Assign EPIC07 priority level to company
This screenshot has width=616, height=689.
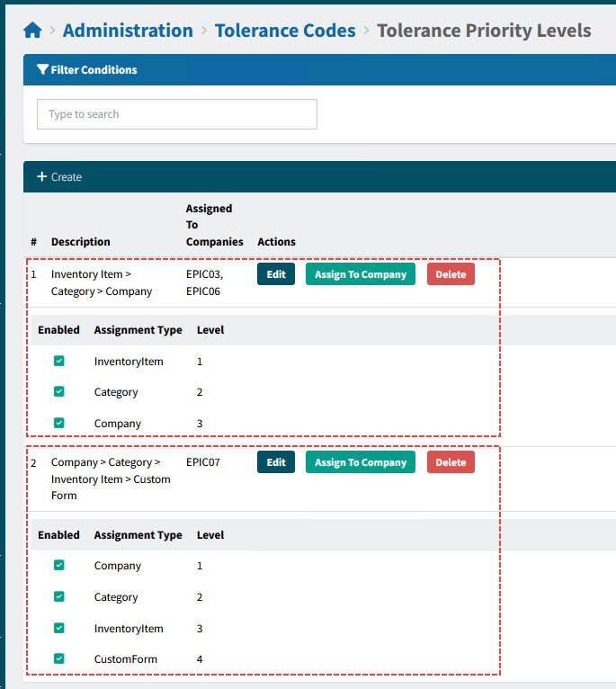(360, 462)
